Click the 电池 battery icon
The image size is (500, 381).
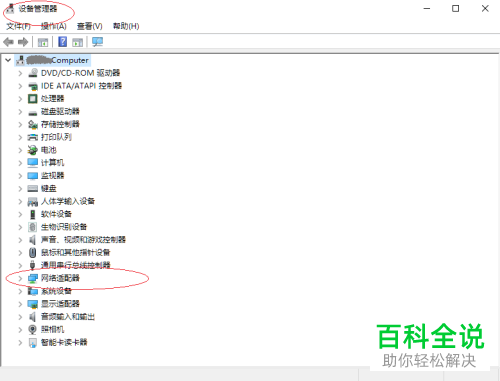33,150
